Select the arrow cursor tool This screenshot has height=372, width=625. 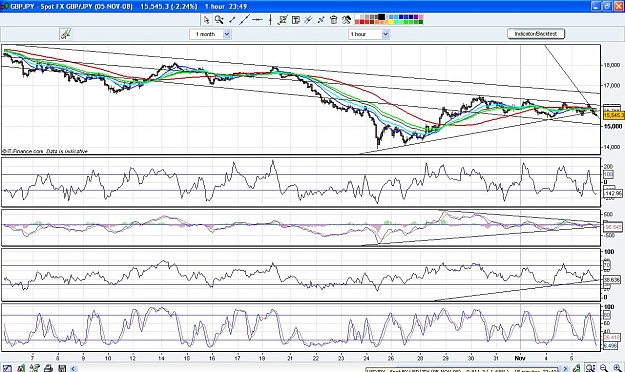coord(206,20)
